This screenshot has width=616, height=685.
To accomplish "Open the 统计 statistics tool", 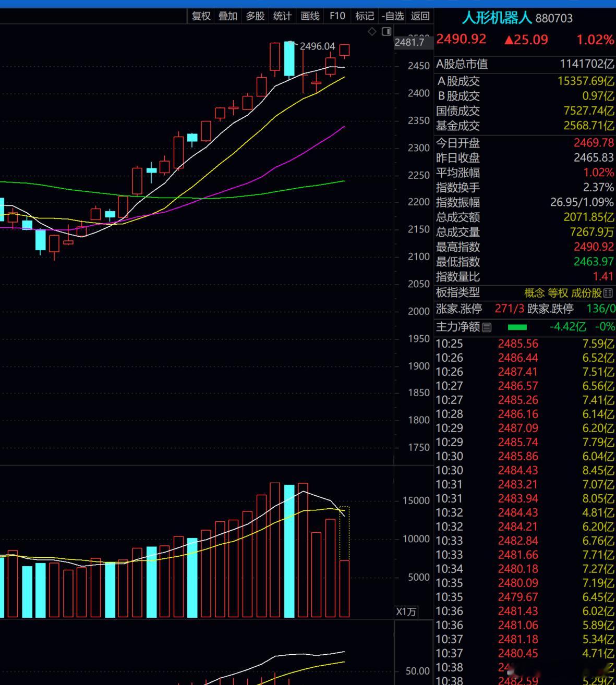I will (x=283, y=16).
